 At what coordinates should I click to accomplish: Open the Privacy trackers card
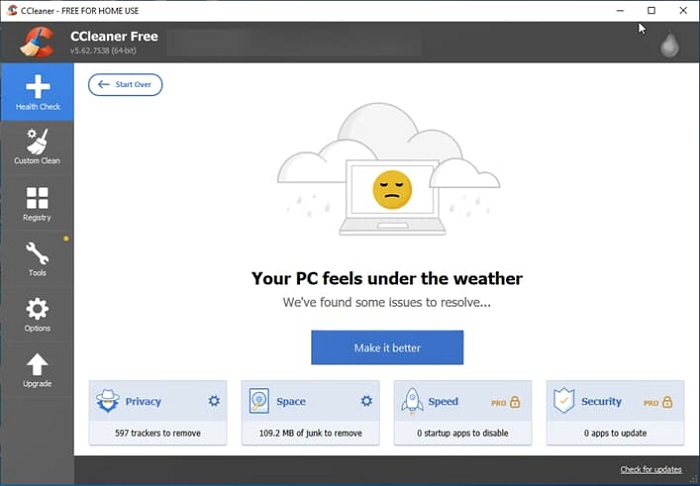157,412
